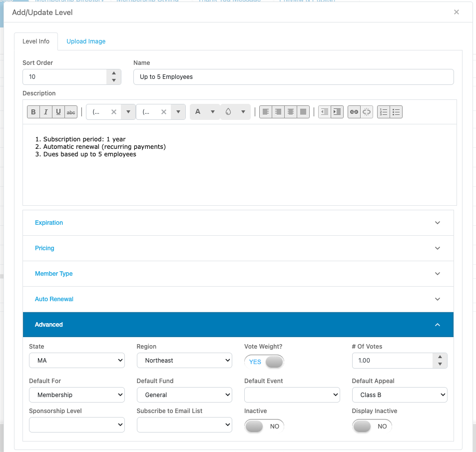Switch to the Upload Image tab
Screen dimensions: 476x452
pyautogui.click(x=86, y=41)
